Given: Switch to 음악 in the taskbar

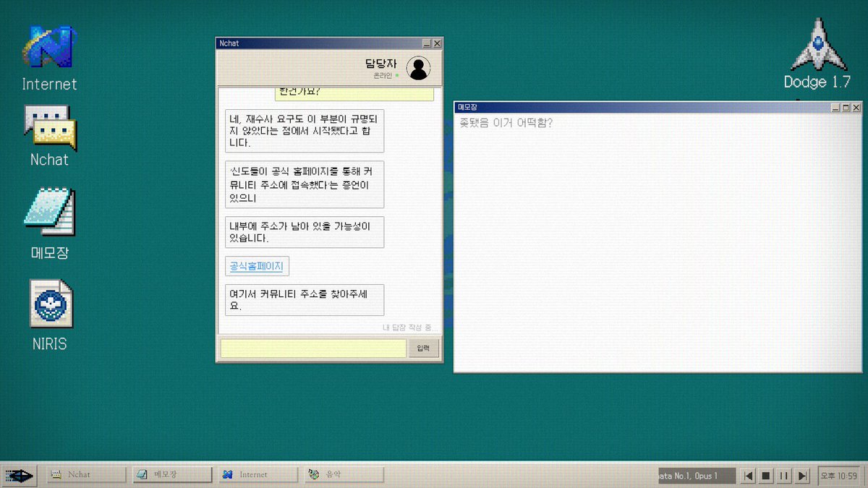Looking at the screenshot, I should coord(344,475).
